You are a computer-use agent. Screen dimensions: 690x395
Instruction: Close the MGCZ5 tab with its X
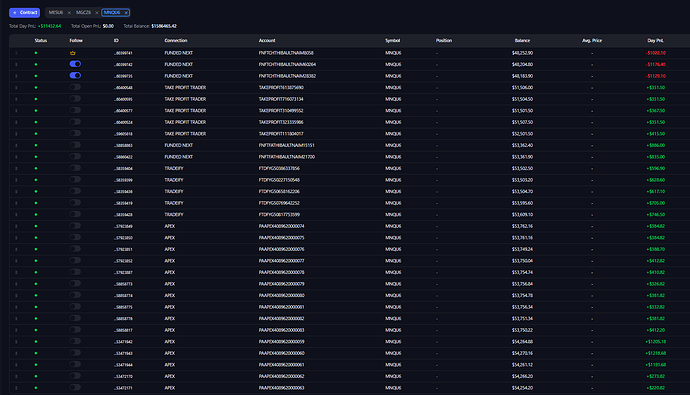coord(97,13)
